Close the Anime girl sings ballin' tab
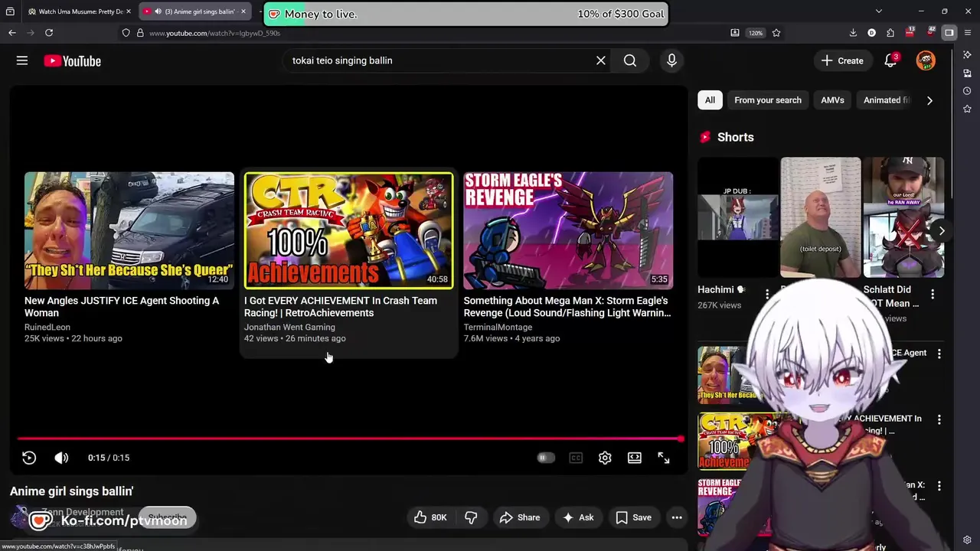The image size is (980, 551). (243, 11)
